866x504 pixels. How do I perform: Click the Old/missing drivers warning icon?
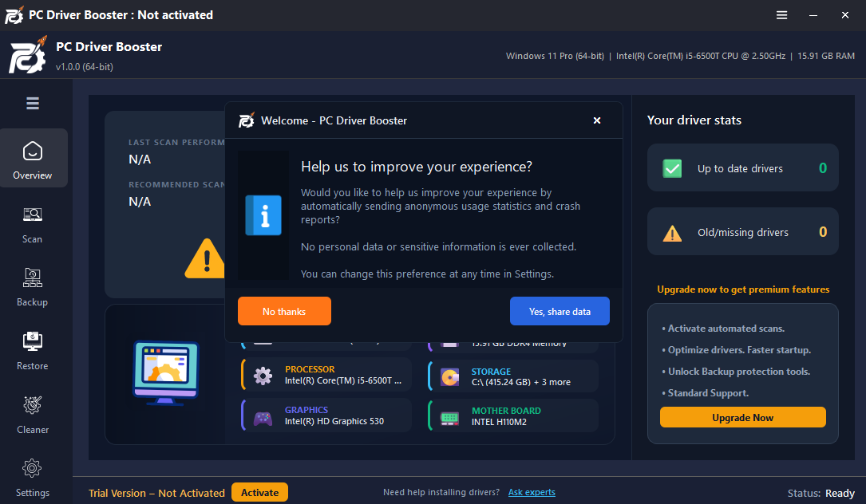pos(672,233)
